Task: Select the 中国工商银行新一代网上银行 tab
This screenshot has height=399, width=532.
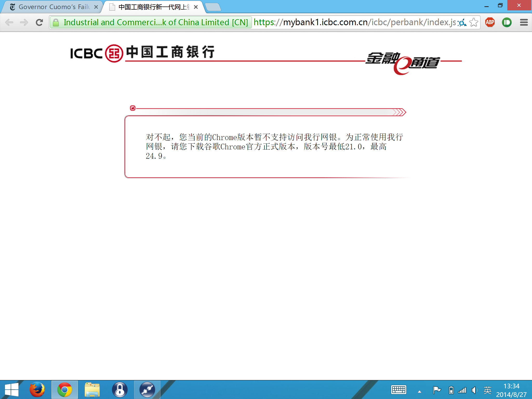Action: [x=153, y=7]
